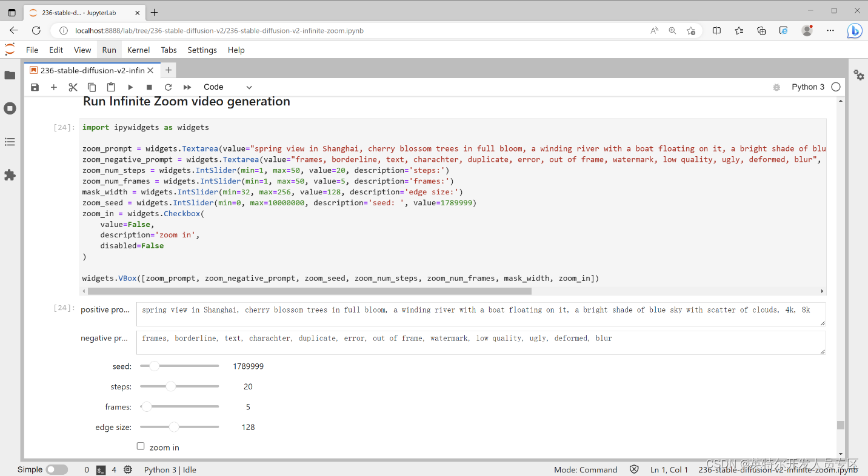The width and height of the screenshot is (868, 476).
Task: Cut the selected cell with scissors icon
Action: point(73,87)
